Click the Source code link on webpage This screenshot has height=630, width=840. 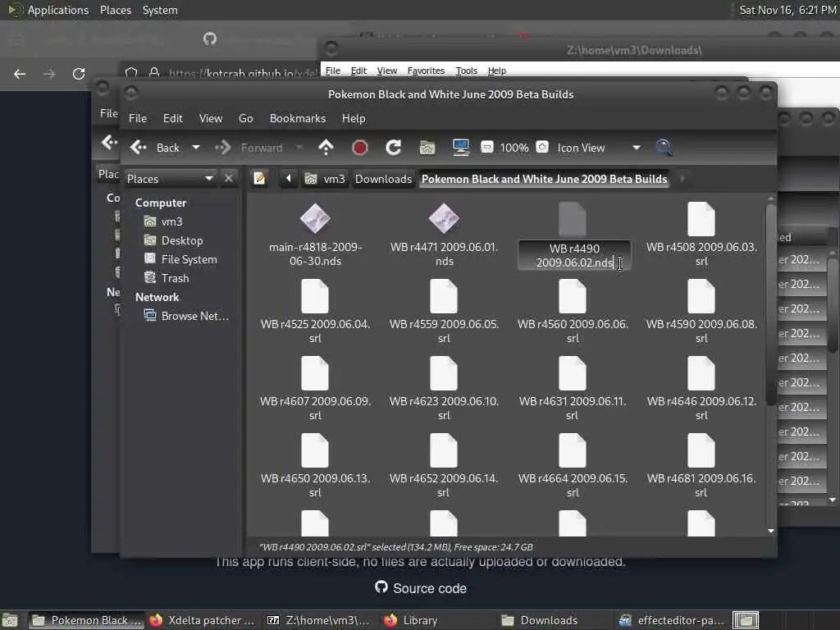421,588
